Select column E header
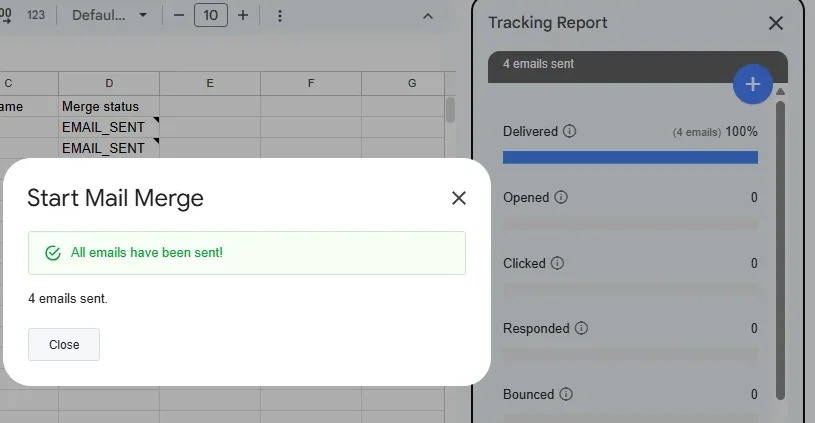The image size is (815, 423). pyautogui.click(x=210, y=83)
